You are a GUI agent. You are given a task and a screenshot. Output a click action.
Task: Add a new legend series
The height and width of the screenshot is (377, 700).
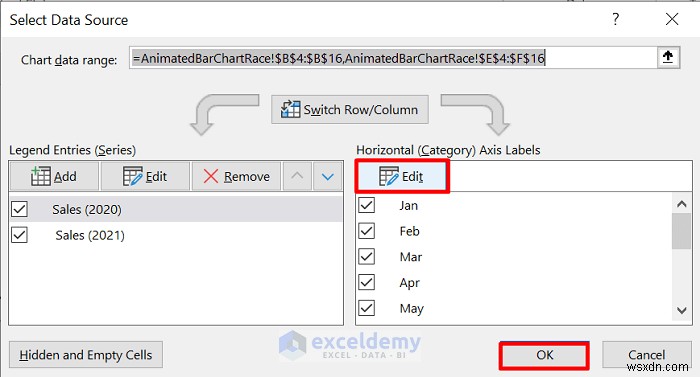pyautogui.click(x=54, y=176)
